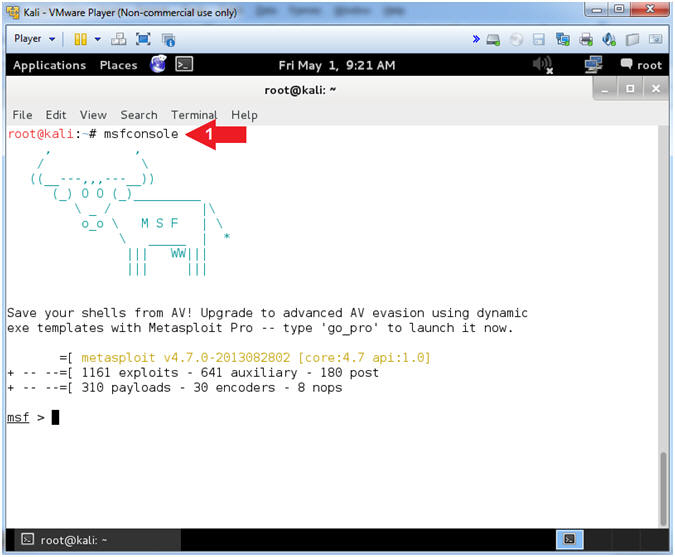
Task: Open the terminal Search menu
Action: (139, 115)
